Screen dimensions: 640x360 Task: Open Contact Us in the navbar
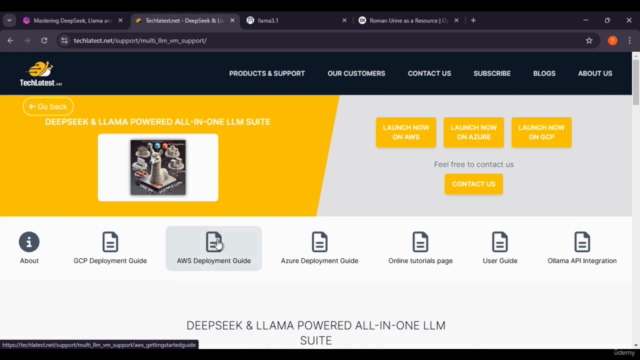click(x=429, y=73)
